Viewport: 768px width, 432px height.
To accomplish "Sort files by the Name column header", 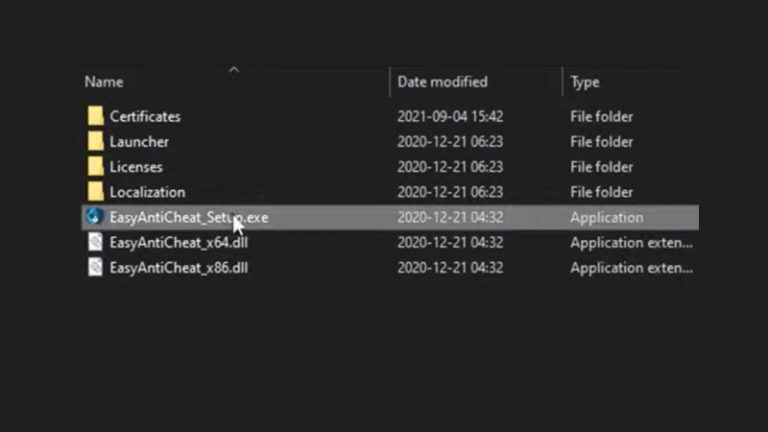I will [104, 82].
